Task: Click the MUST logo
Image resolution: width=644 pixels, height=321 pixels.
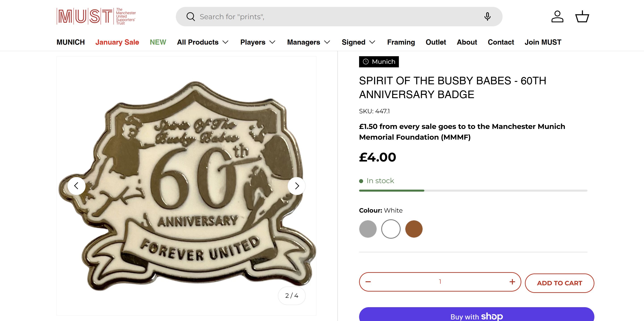Action: (96, 17)
